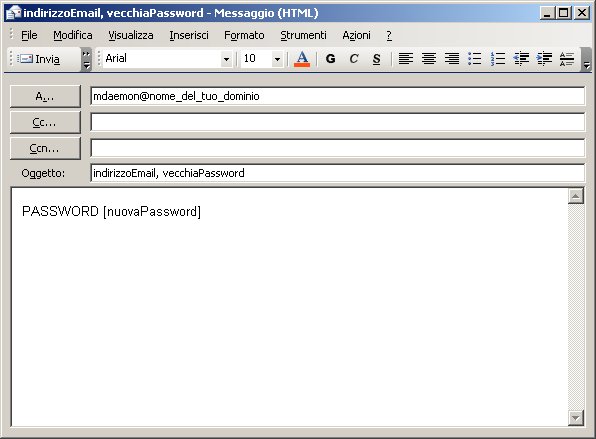Open the Inserisci menu
This screenshot has width=596, height=439.
click(189, 35)
